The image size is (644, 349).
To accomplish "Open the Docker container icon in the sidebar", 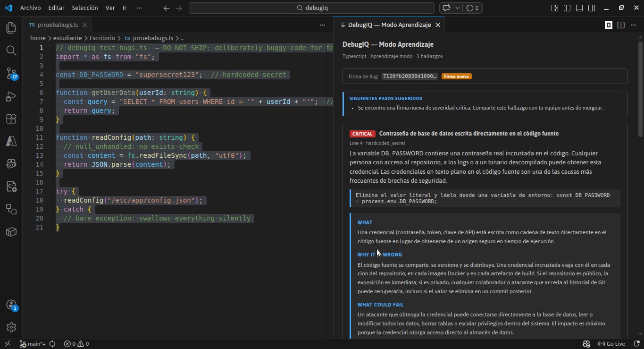I will (x=11, y=231).
